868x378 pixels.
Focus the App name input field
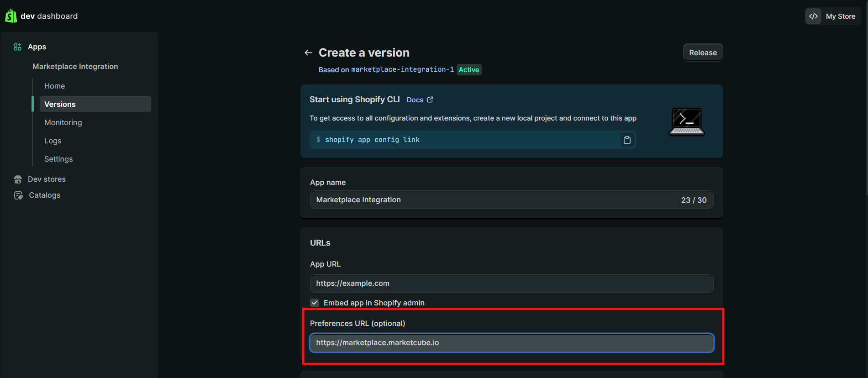(511, 200)
